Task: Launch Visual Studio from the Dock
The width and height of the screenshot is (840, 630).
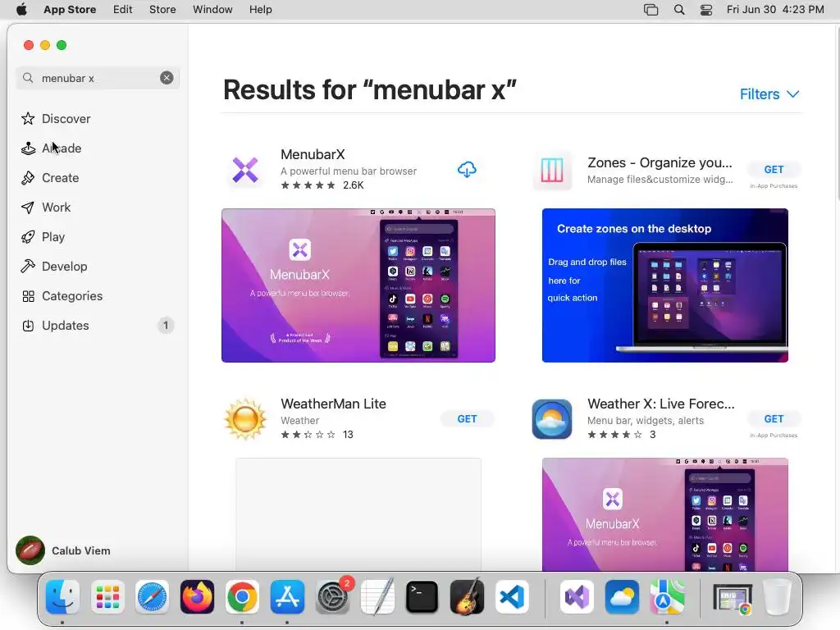Action: [577, 597]
